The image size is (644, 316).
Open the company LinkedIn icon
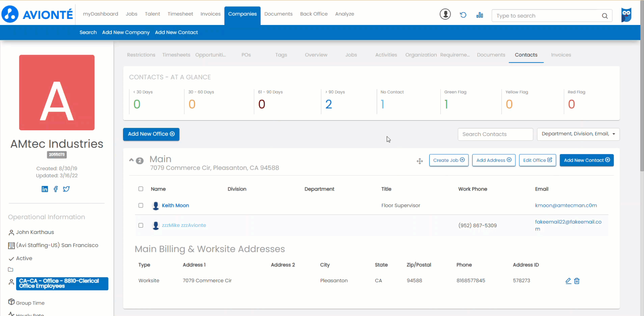pyautogui.click(x=45, y=189)
